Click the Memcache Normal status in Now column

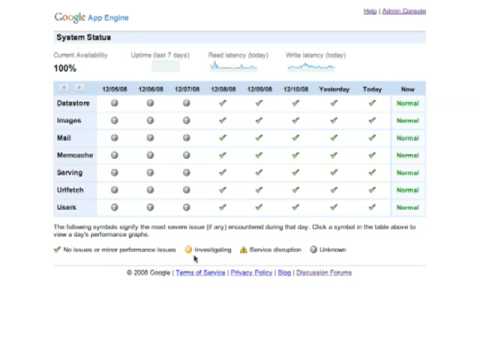[408, 155]
